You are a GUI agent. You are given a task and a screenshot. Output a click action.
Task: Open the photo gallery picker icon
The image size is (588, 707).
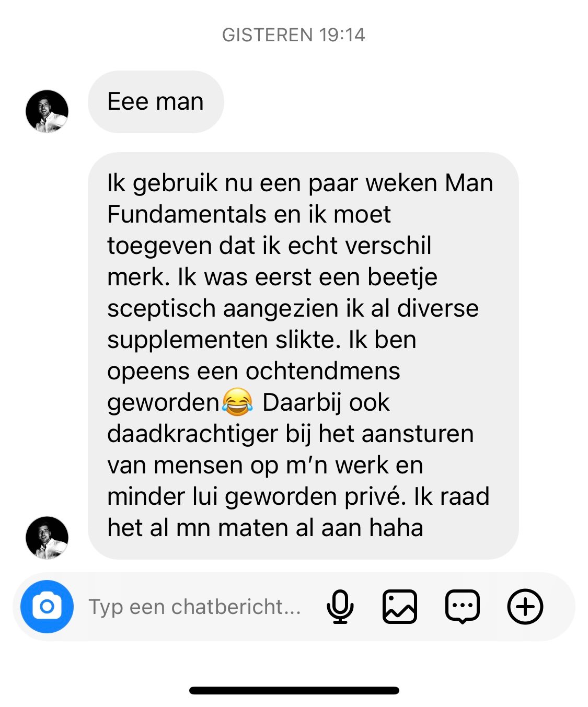(400, 607)
